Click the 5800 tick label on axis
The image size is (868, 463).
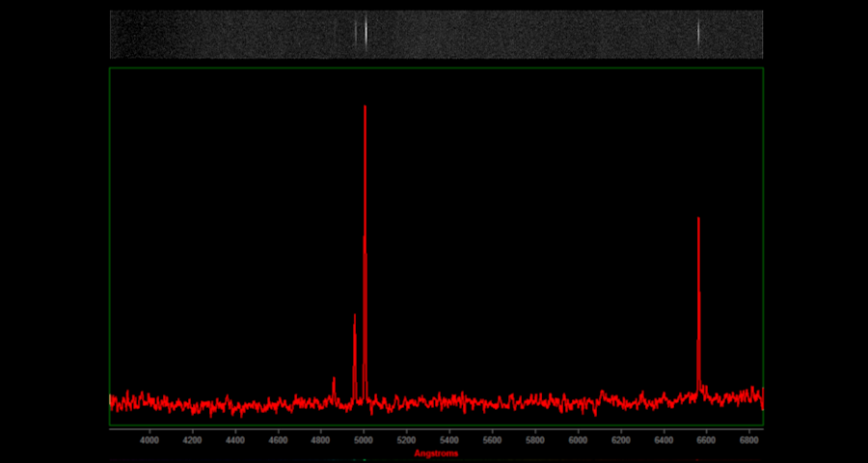[x=535, y=440]
